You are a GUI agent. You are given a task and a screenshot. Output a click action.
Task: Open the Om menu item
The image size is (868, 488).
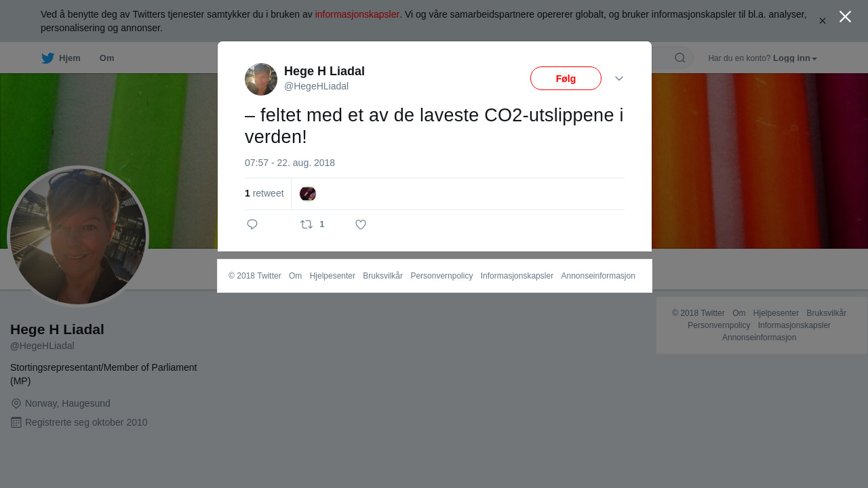tap(107, 58)
